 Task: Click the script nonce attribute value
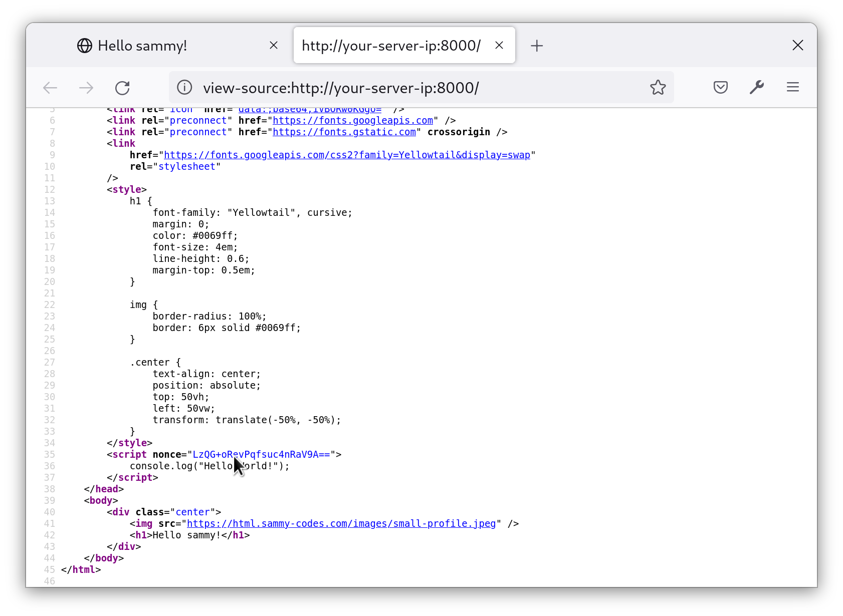[261, 454]
